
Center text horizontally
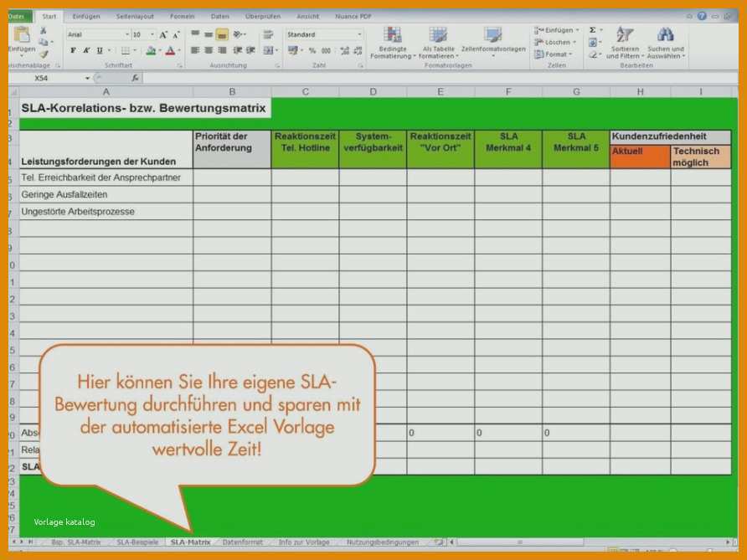[x=209, y=50]
